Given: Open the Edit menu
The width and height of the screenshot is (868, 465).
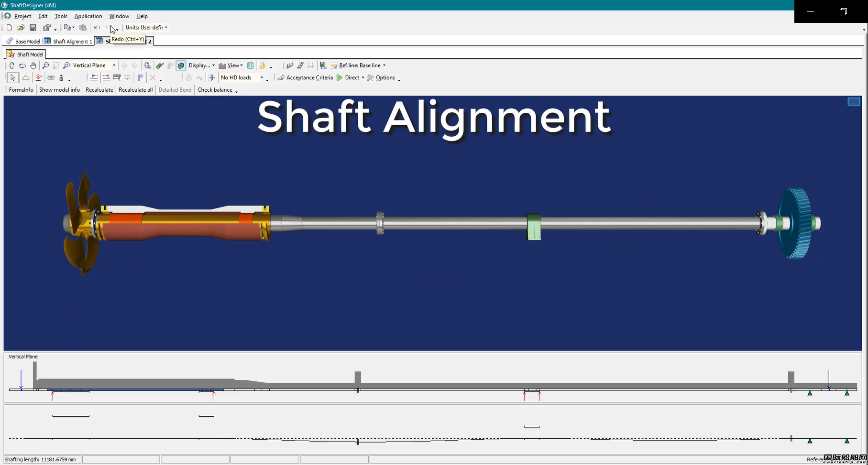Looking at the screenshot, I should [x=43, y=16].
